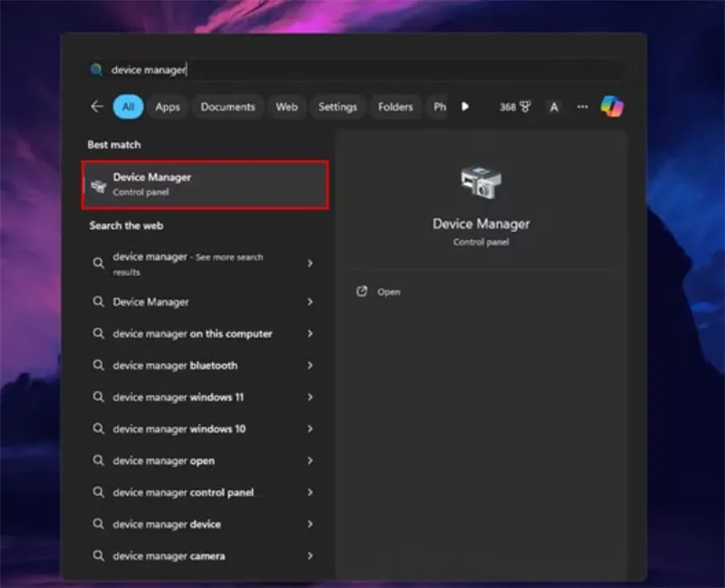The width and height of the screenshot is (725, 588).
Task: Click the search magnifier icon in the search box
Action: point(97,69)
